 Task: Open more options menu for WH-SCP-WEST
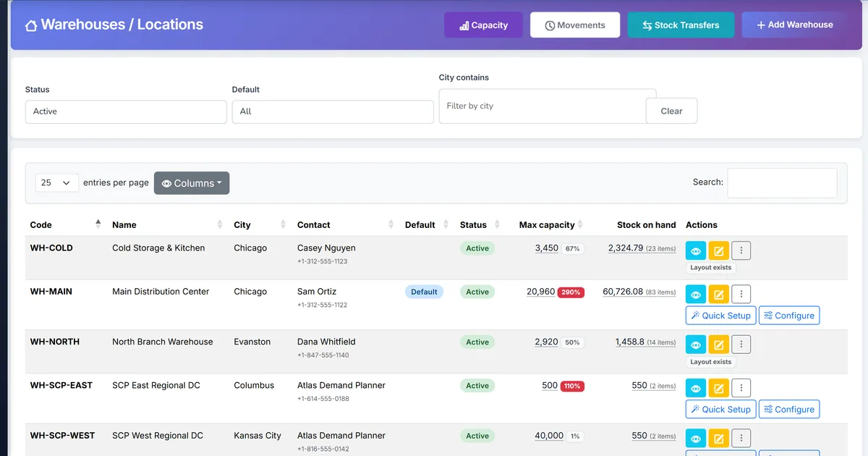(741, 439)
